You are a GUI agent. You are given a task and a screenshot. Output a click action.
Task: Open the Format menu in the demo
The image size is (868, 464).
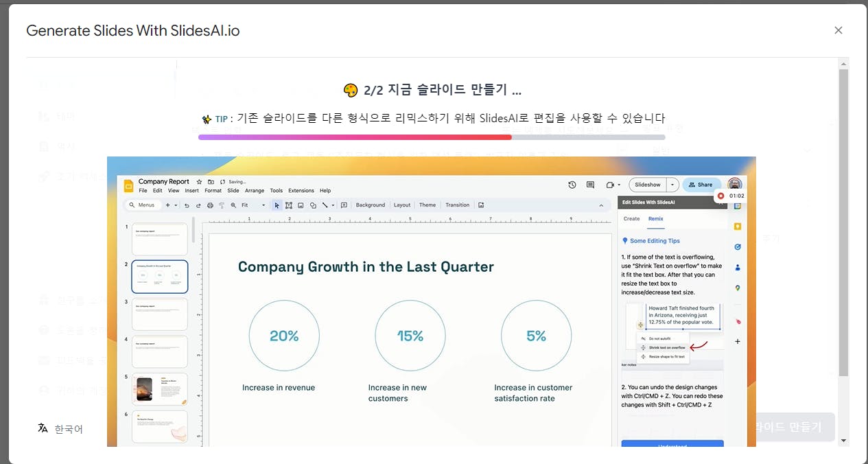point(213,191)
